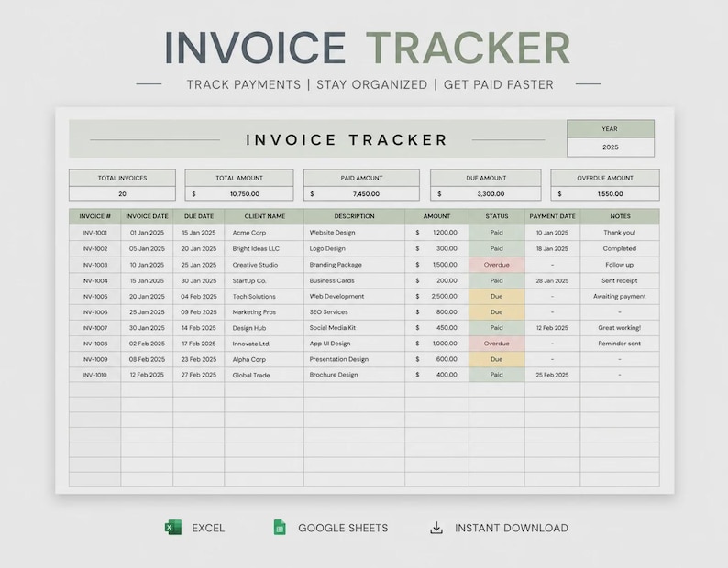Select the Follow up note cell
This screenshot has width=728, height=568.
(x=620, y=265)
